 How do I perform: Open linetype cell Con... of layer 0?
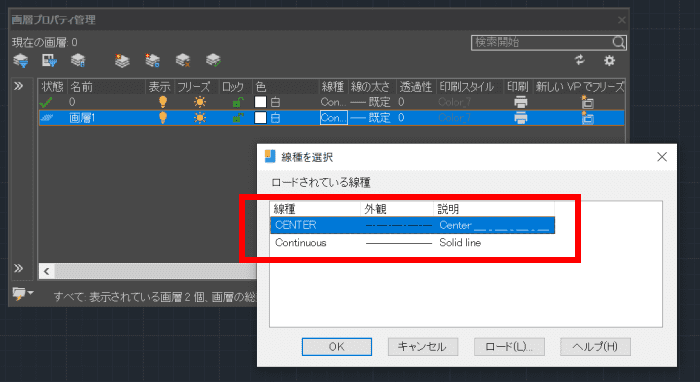tap(333, 102)
